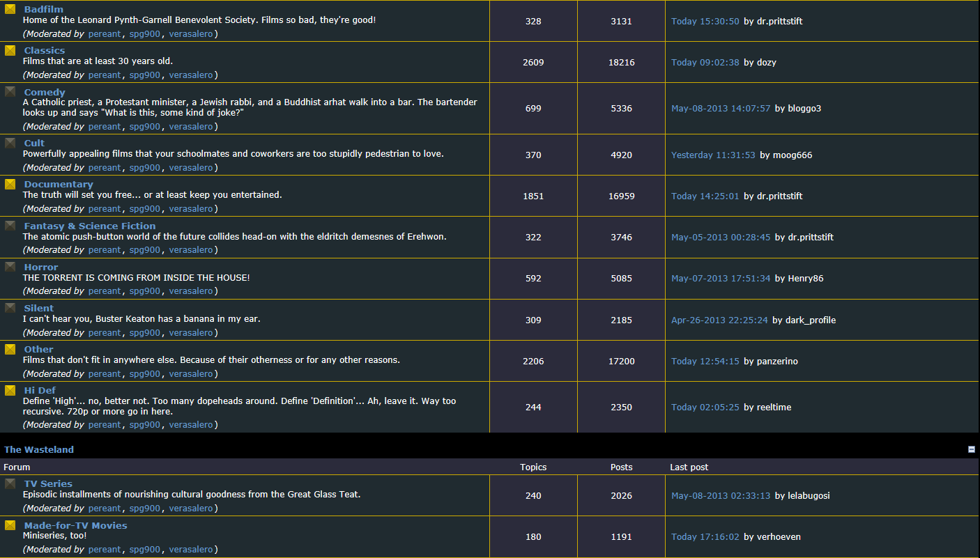Image resolution: width=980 pixels, height=558 pixels.
Task: Collapse The Wasteland category section
Action: coord(972,449)
